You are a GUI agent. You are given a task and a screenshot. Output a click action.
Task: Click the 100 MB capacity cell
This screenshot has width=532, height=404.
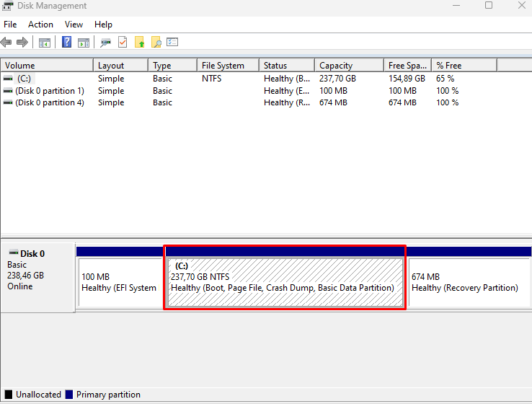333,91
